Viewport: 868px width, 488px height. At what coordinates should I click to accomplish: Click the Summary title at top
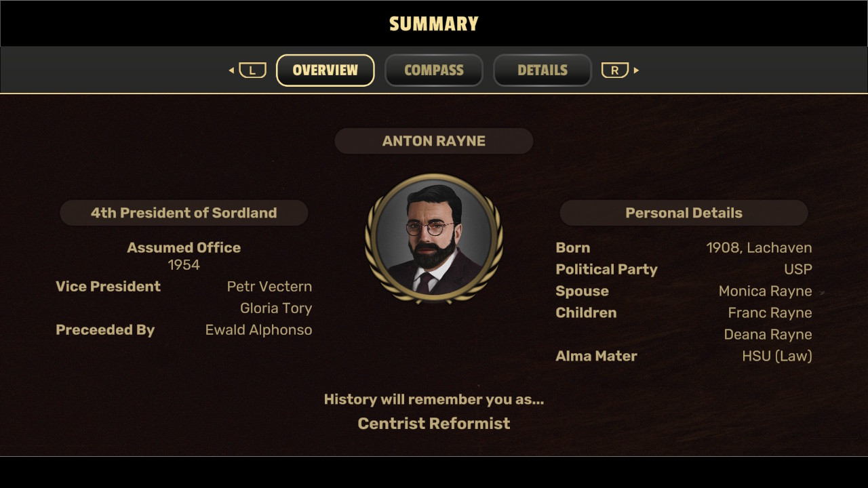coord(434,24)
